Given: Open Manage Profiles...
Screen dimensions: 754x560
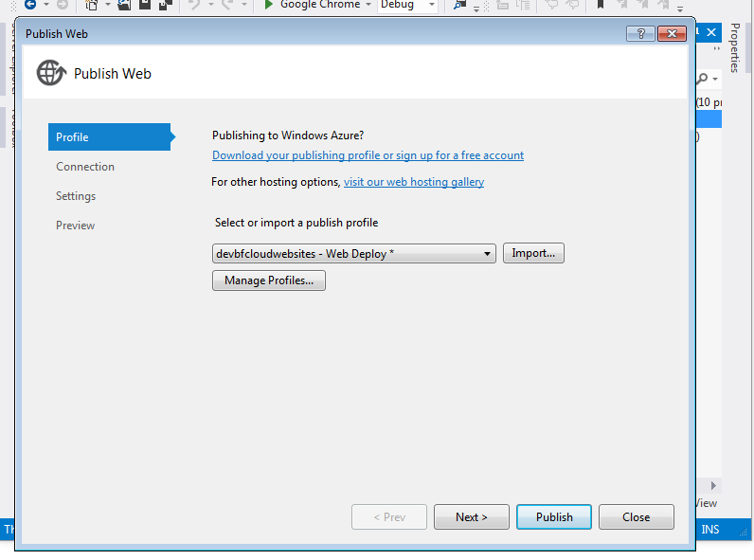Looking at the screenshot, I should (269, 280).
